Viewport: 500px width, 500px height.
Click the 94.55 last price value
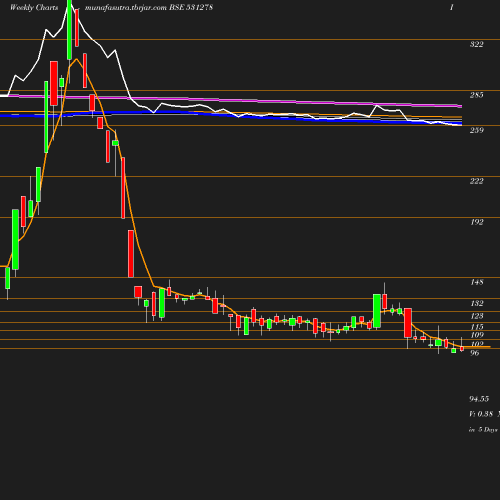coord(479,399)
